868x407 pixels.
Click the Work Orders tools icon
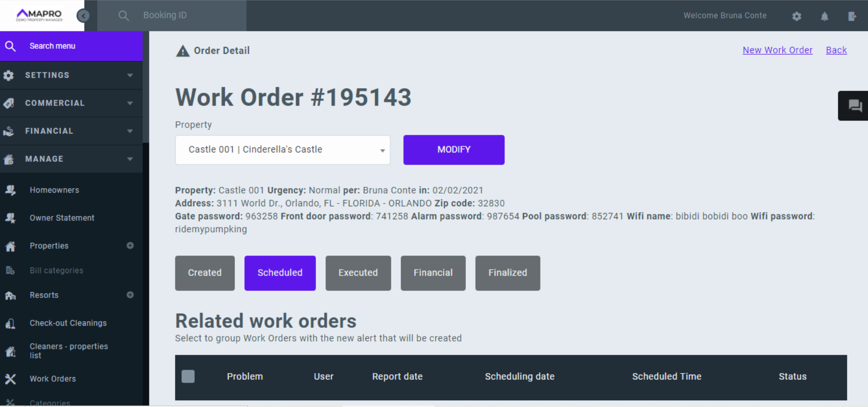[x=10, y=379]
